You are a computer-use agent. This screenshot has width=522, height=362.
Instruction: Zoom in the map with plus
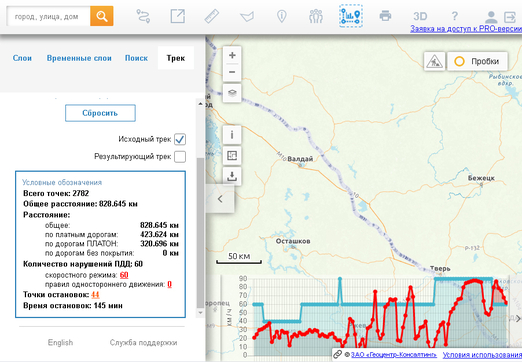[232, 55]
